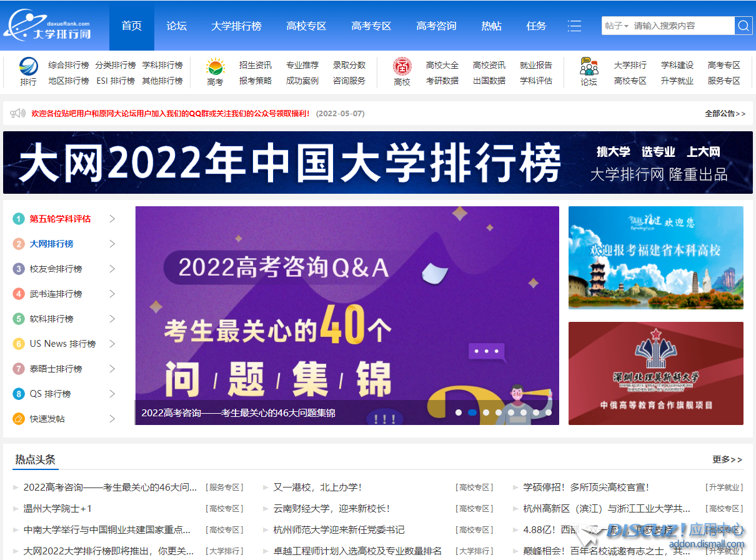Expand the 第五轮学科评估 arrow

click(112, 219)
